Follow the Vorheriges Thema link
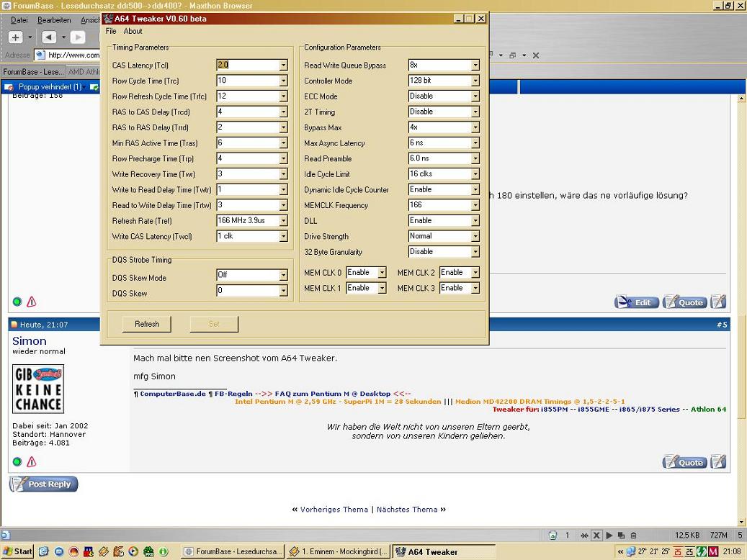 tap(334, 510)
